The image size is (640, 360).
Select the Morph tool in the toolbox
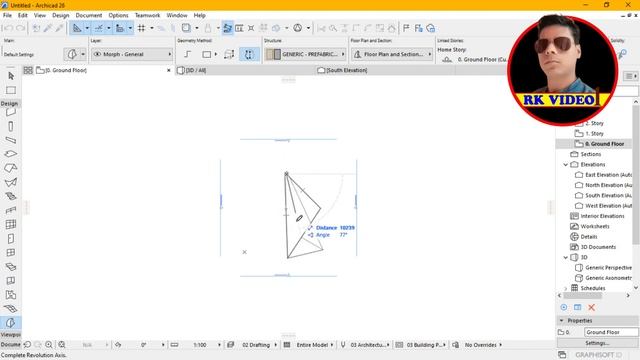[x=11, y=322]
